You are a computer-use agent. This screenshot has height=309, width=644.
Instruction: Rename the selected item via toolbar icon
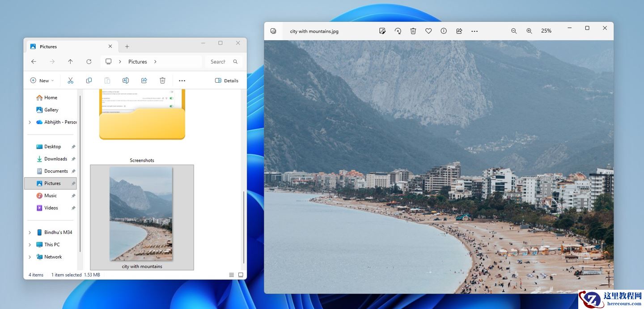[x=126, y=80]
